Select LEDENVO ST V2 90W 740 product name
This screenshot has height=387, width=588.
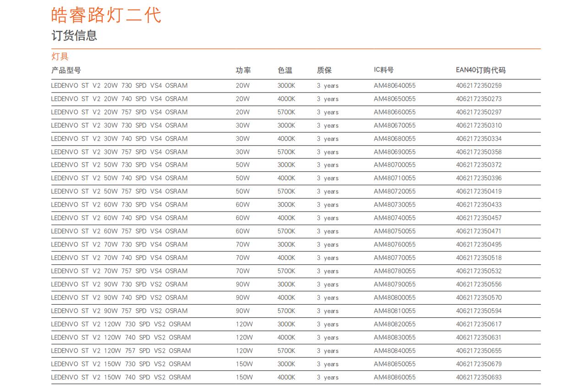[x=119, y=298]
